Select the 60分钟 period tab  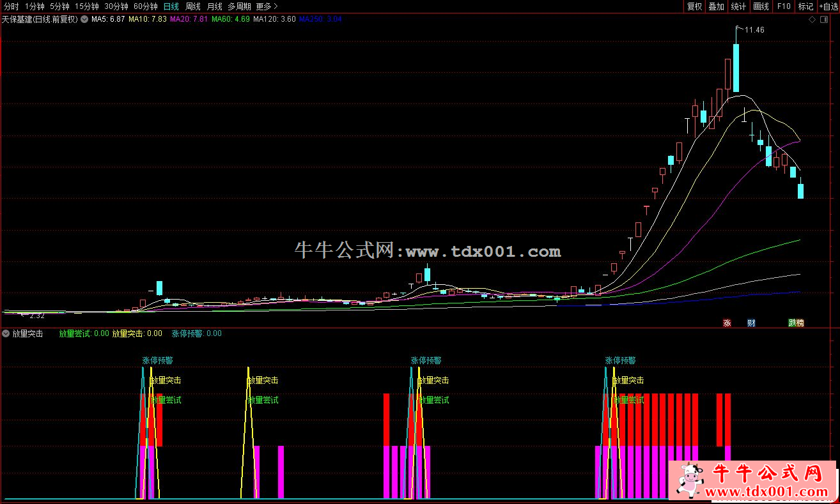point(146,6)
